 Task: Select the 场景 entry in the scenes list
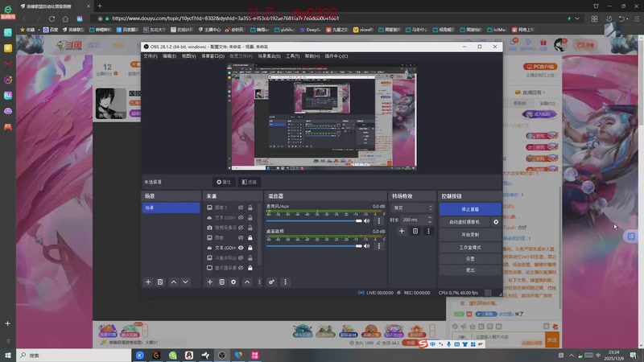171,208
